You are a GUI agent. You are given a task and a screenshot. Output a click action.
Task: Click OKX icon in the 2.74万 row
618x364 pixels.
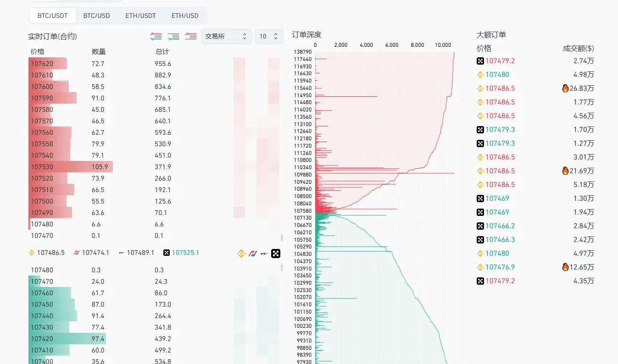[480, 61]
